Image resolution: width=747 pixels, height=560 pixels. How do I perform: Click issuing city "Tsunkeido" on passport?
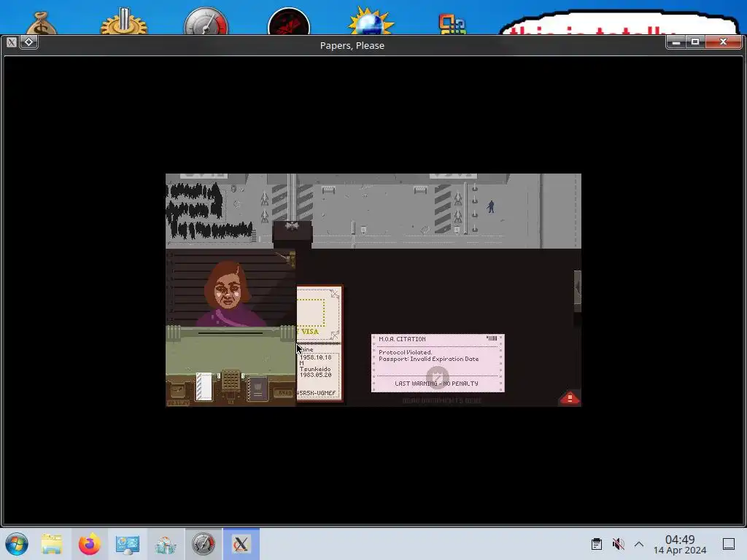click(315, 369)
